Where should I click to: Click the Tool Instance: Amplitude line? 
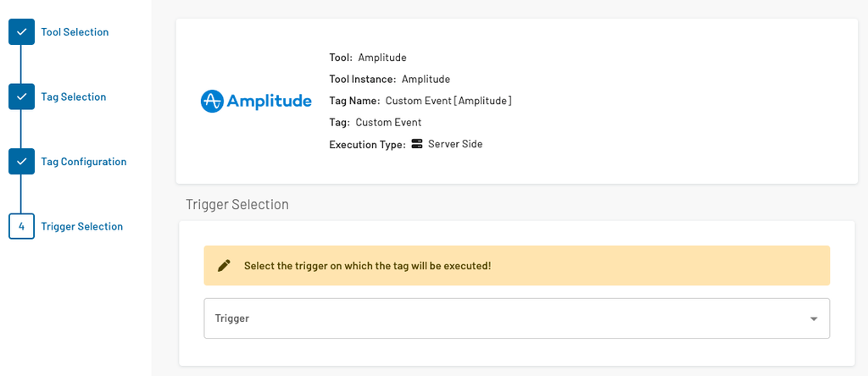[x=389, y=80]
